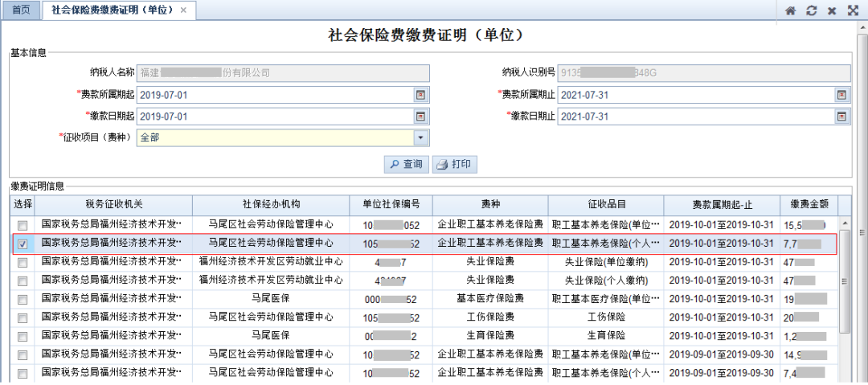Close the 社会保险费缴费证明（单位） tab
Screen dimensions: 868x385
click(184, 10)
